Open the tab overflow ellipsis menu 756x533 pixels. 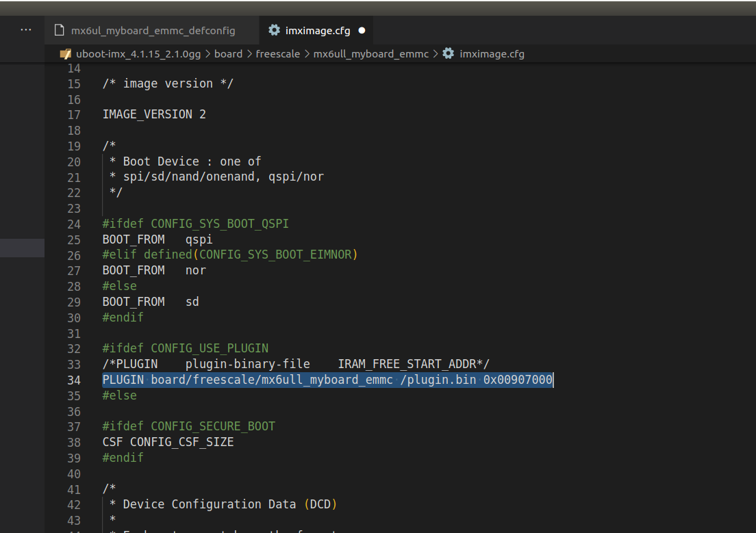pos(26,30)
